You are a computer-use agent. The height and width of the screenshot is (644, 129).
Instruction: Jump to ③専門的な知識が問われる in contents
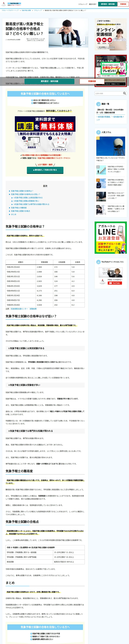point(31,204)
